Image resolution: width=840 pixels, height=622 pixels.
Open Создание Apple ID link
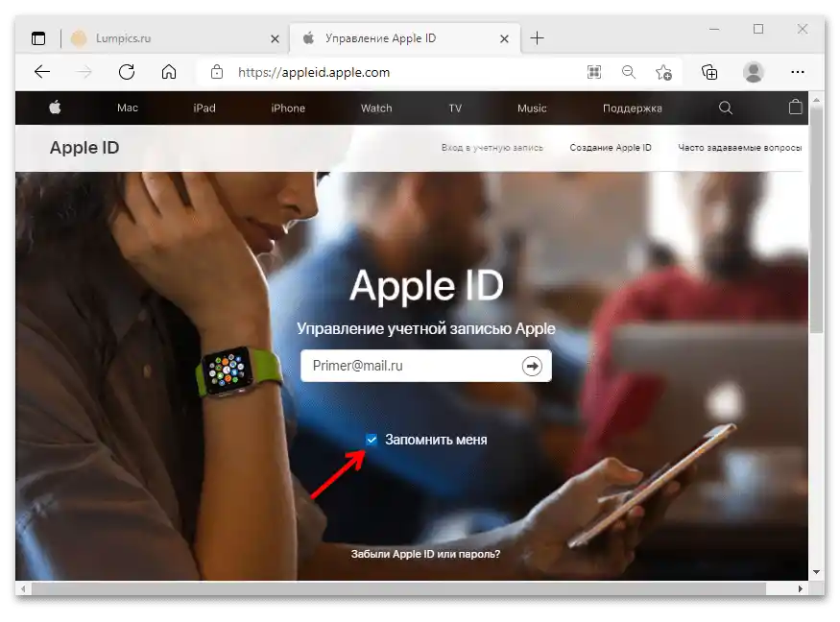(611, 147)
